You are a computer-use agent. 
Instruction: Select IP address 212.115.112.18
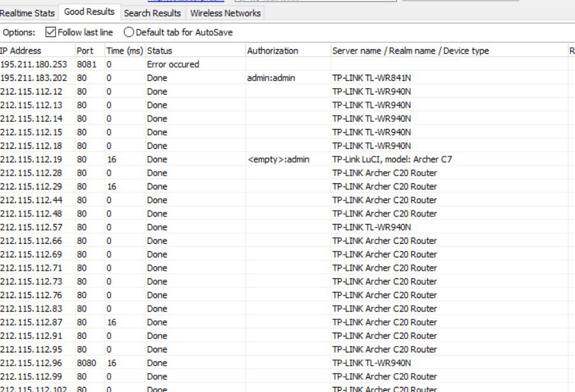[31, 146]
